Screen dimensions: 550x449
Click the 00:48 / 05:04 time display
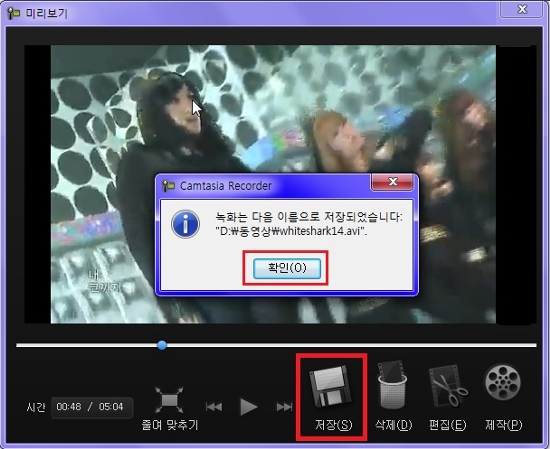[92, 407]
